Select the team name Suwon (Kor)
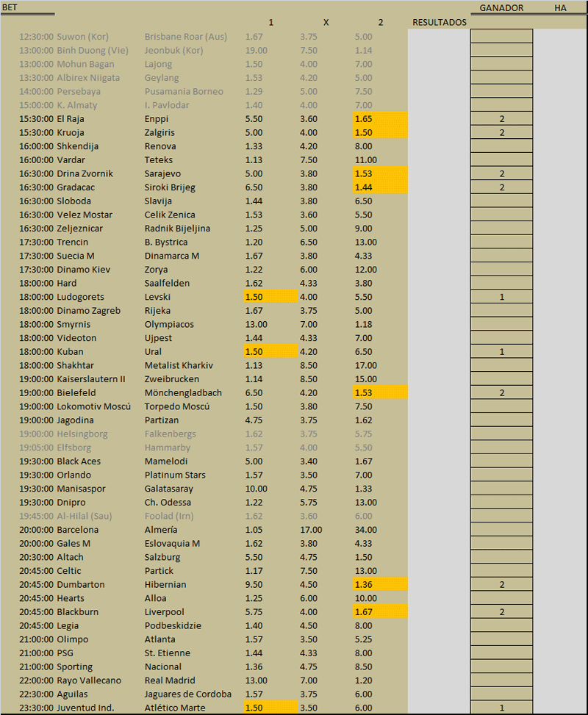 pos(82,37)
